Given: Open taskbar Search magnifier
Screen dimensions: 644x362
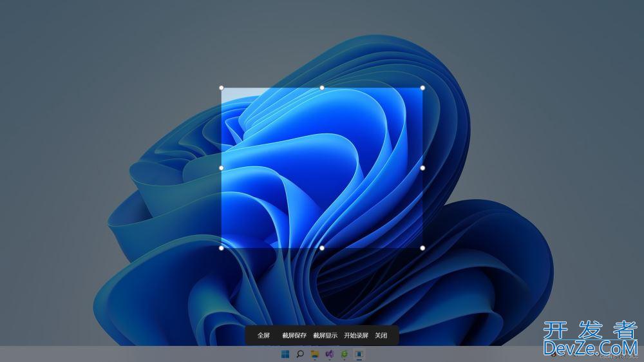Looking at the screenshot, I should [x=300, y=354].
